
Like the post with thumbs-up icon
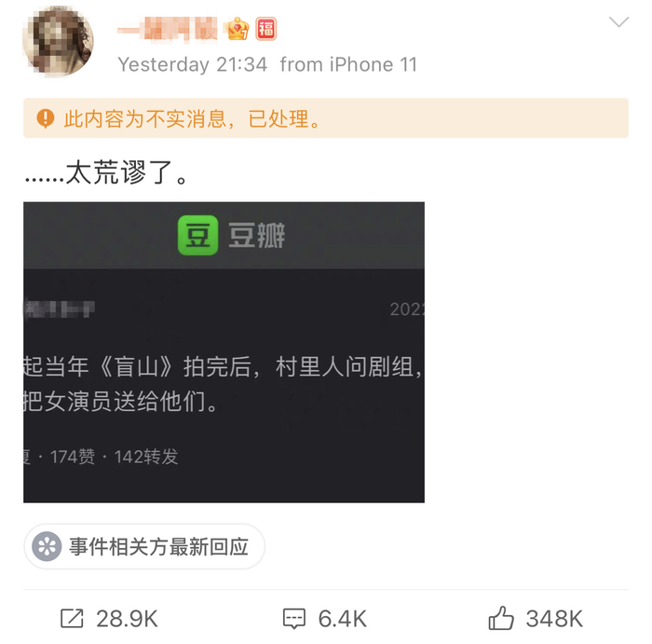[501, 618]
